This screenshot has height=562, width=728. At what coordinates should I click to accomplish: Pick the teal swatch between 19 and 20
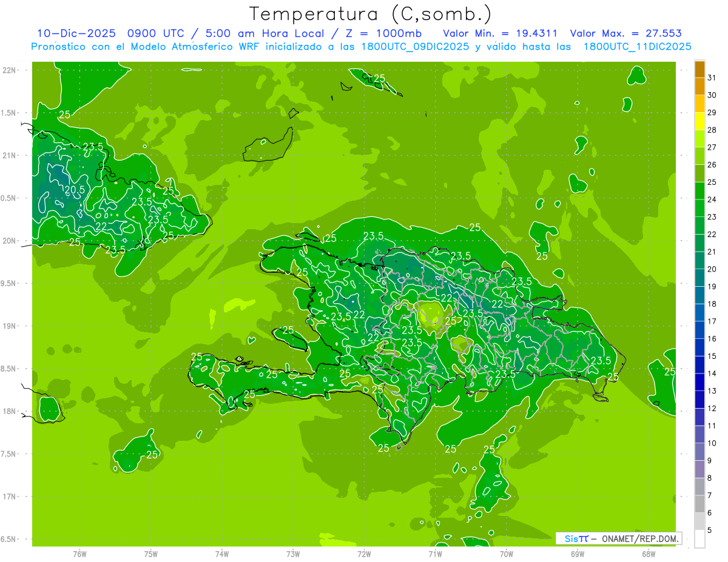[x=699, y=278]
